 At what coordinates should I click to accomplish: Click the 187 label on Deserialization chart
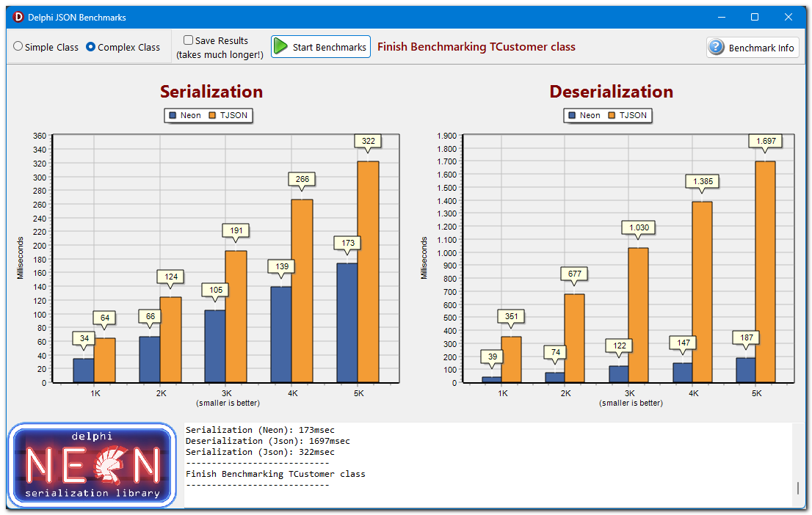[x=746, y=337]
